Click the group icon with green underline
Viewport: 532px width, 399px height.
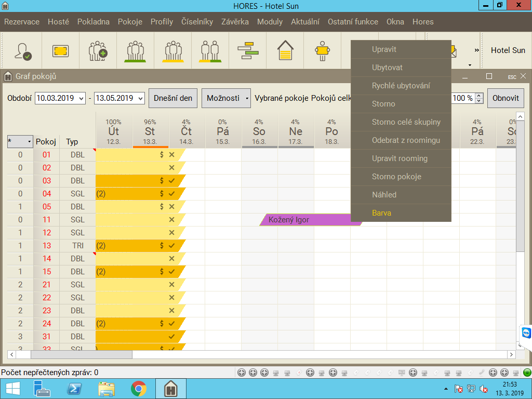tap(135, 50)
